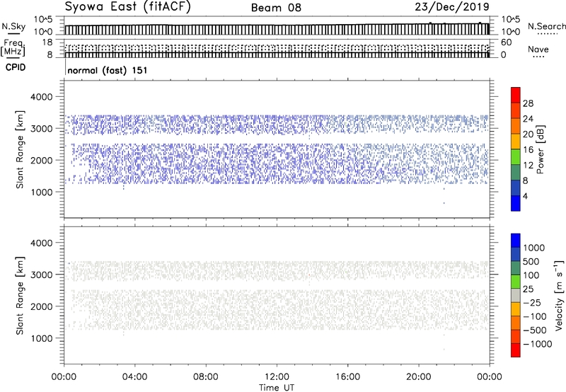Click the "16" power colorbar label

(x=528, y=150)
